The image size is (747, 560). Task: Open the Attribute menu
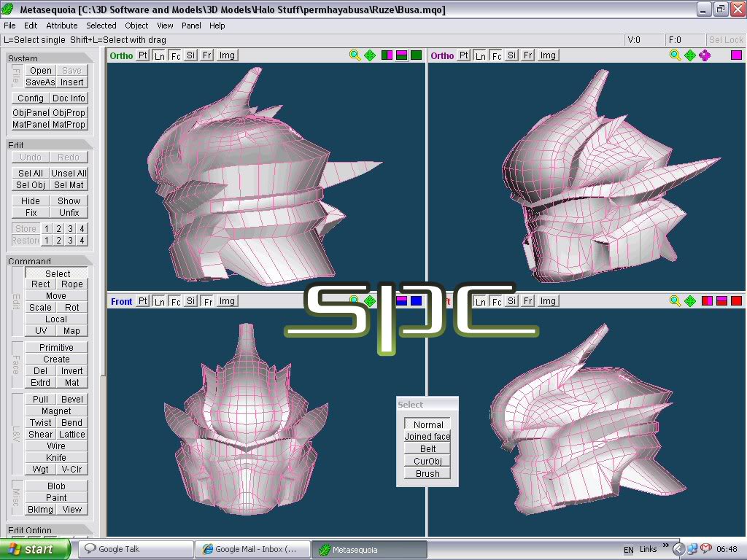coord(62,26)
